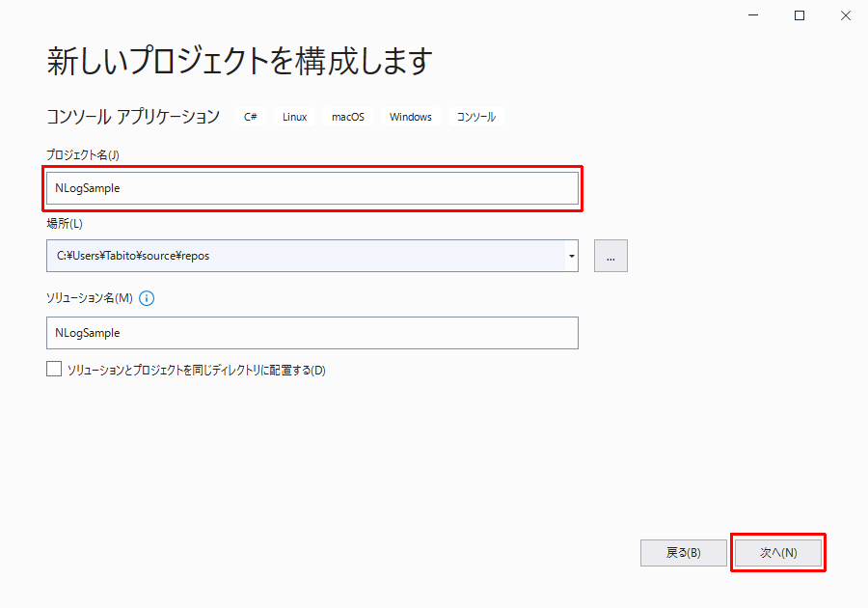Image resolution: width=868 pixels, height=608 pixels.
Task: Click the info icon next to ソリューション名
Action: click(146, 298)
